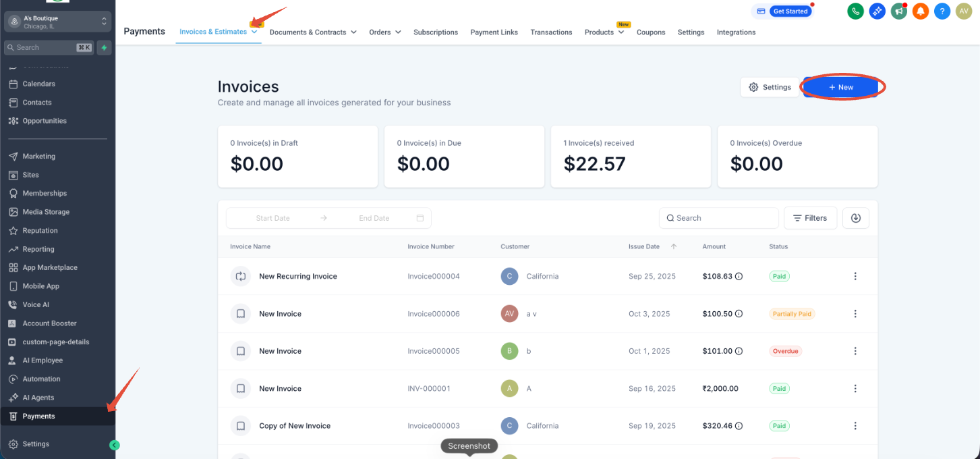Open the Filters panel
This screenshot has height=459, width=980.
point(810,218)
